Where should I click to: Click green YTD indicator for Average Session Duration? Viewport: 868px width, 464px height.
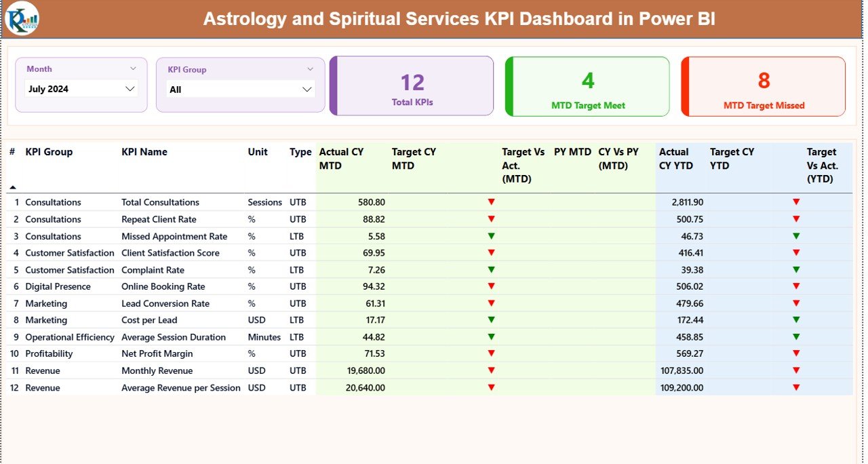pos(795,336)
